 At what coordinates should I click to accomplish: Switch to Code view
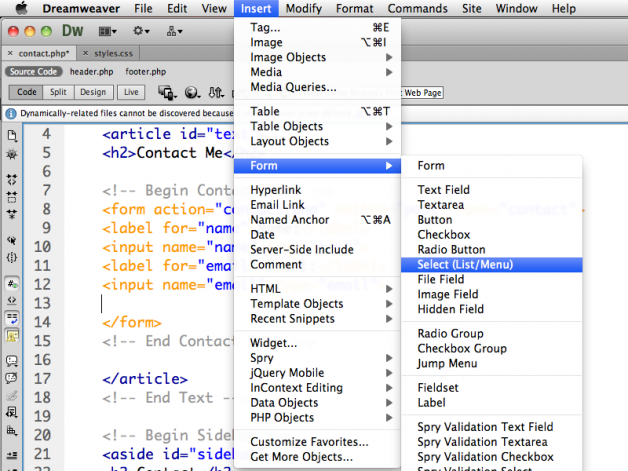(x=26, y=92)
